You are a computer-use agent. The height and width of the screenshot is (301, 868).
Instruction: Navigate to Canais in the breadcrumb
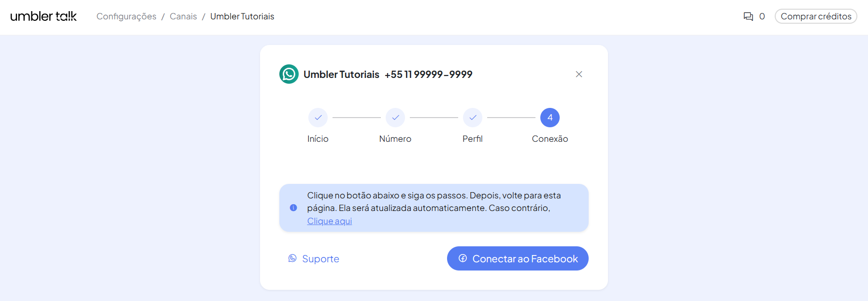click(x=183, y=16)
